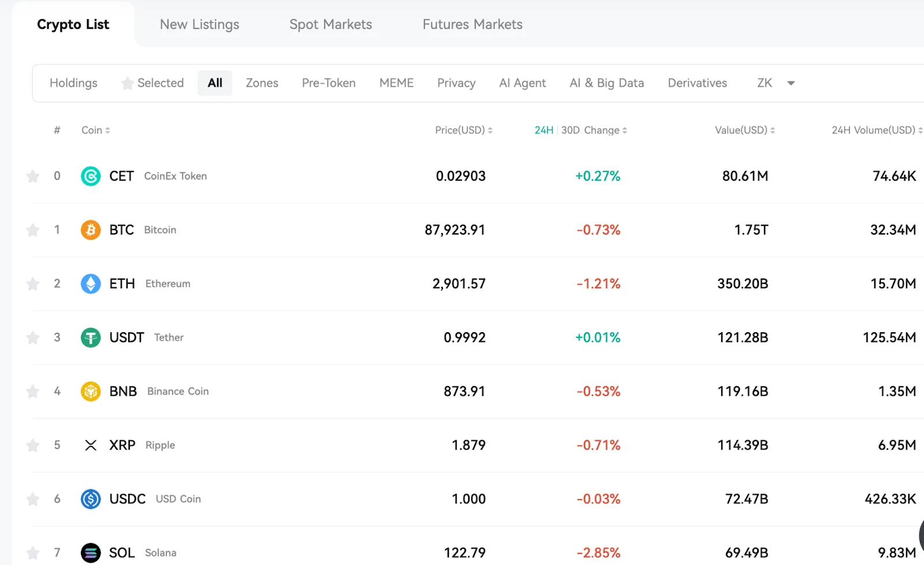Image resolution: width=924 pixels, height=565 pixels.
Task: Favorite USDC with its star toggle
Action: pyautogui.click(x=33, y=499)
